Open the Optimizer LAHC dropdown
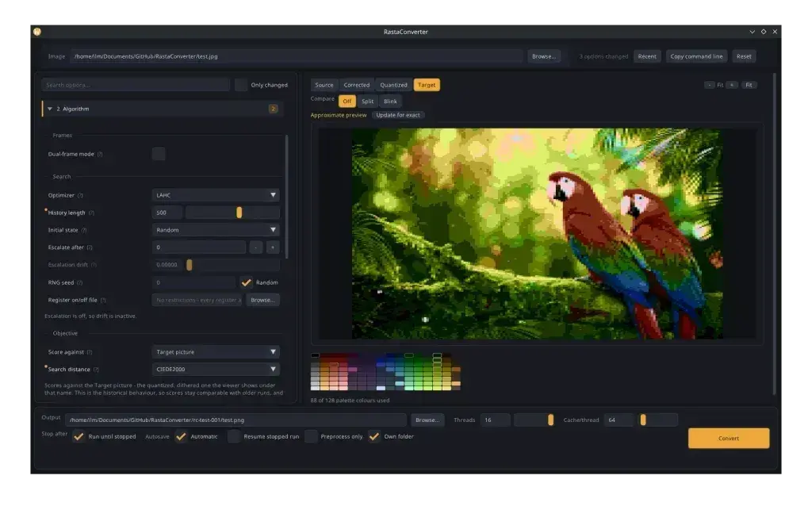 [216, 195]
